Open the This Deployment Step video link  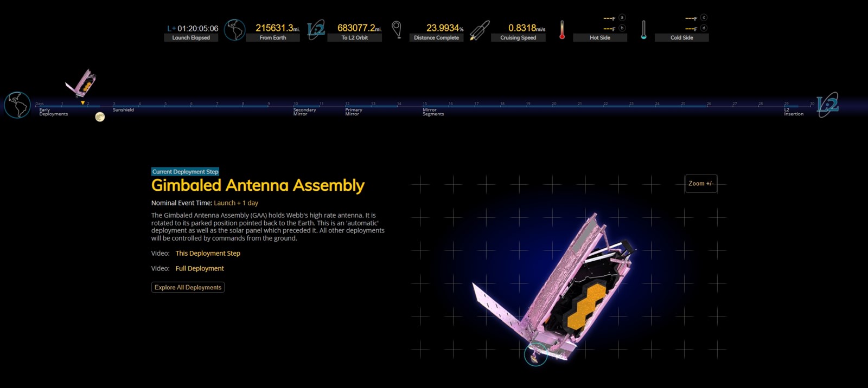pyautogui.click(x=208, y=253)
